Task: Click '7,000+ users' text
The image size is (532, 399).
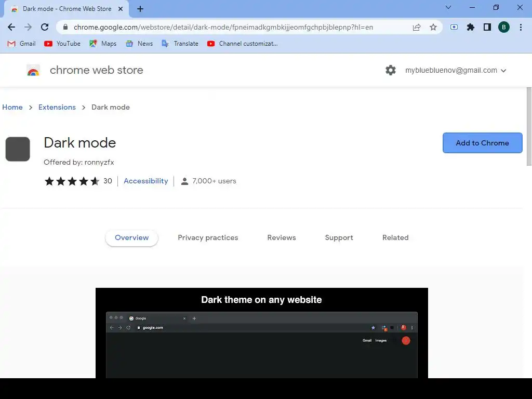Action: [x=214, y=181]
